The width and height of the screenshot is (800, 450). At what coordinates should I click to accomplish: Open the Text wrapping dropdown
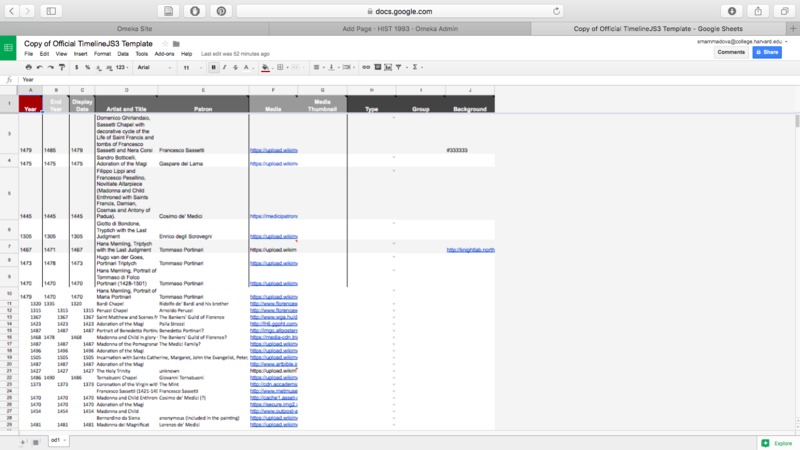(x=347, y=67)
